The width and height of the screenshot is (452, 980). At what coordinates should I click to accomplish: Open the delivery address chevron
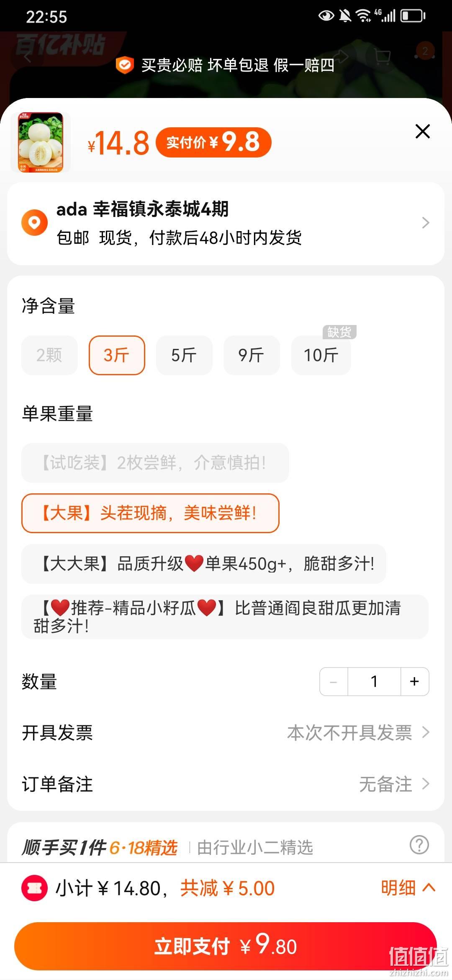pyautogui.click(x=426, y=223)
